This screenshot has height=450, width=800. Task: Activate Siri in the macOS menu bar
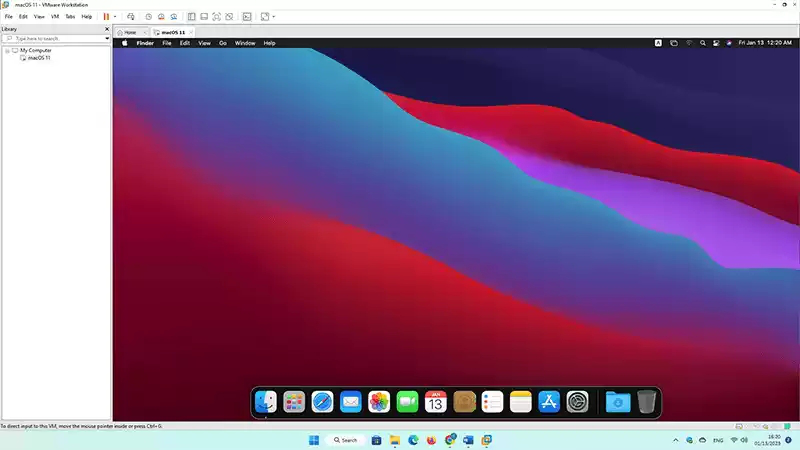pyautogui.click(x=729, y=43)
